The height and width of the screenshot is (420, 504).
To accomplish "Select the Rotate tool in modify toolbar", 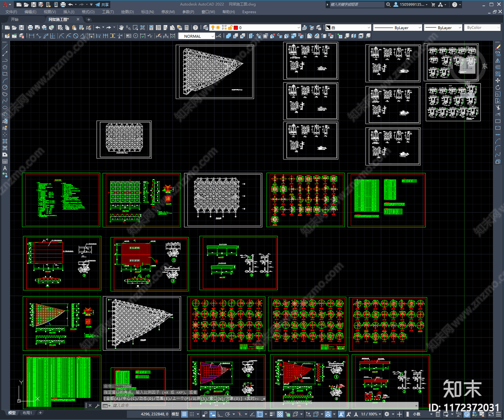I will tap(498, 87).
